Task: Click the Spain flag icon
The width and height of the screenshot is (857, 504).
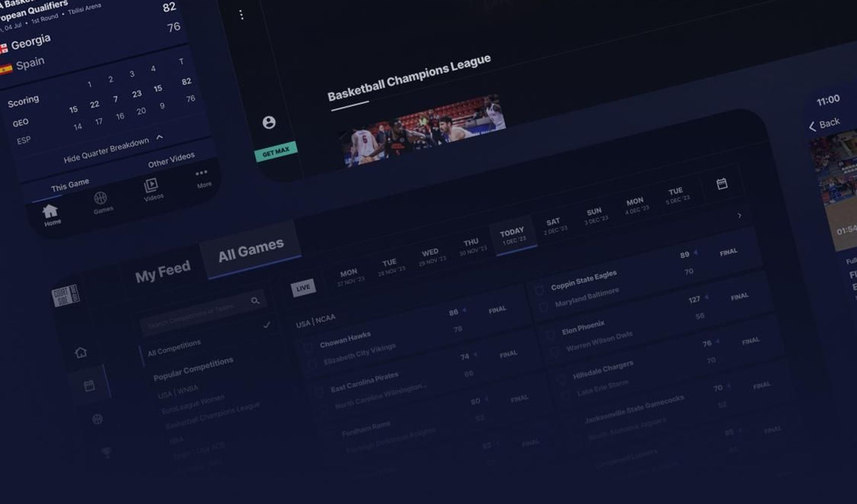Action: pyautogui.click(x=6, y=70)
